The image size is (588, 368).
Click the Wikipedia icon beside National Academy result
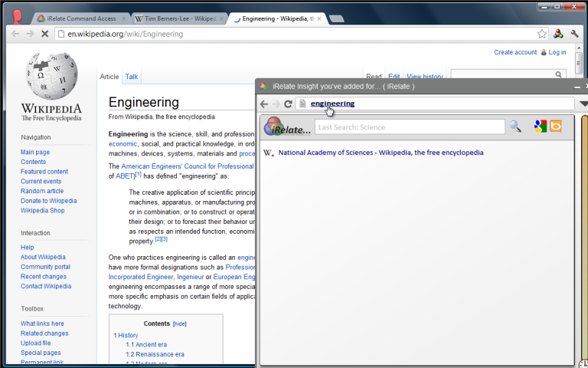[x=269, y=153]
